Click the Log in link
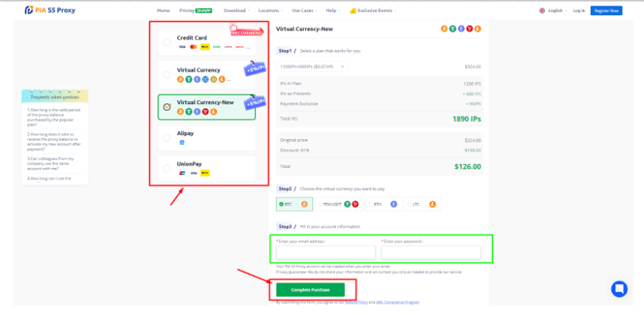Screen dimensions: 644x315 [x=579, y=10]
